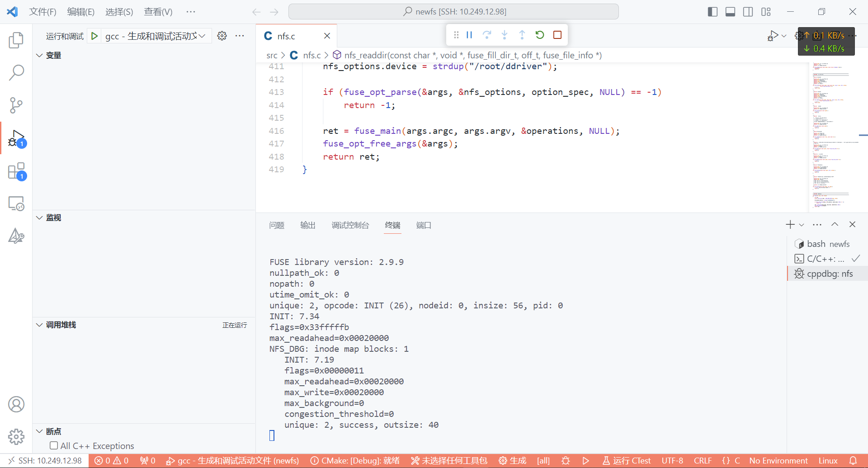Click SSH: 10.249.12.98 remote indicator
Image resolution: width=868 pixels, height=468 pixels.
(x=45, y=460)
